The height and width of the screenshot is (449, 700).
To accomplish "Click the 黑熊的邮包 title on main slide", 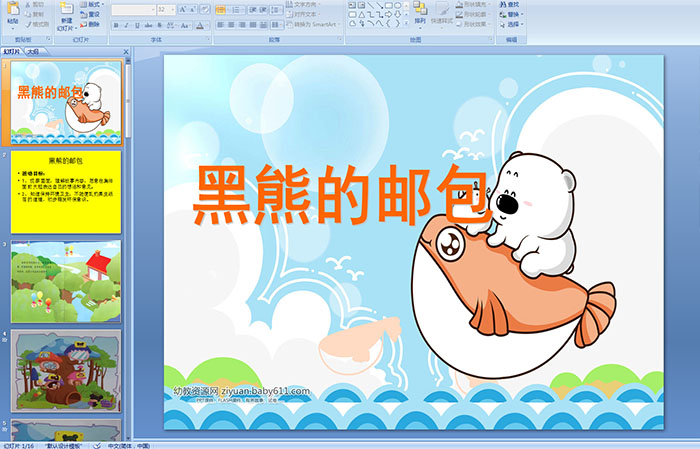I will (343, 195).
